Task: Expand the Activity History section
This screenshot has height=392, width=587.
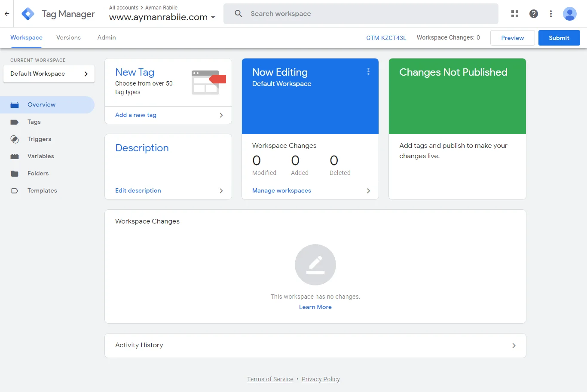Action: coord(315,346)
